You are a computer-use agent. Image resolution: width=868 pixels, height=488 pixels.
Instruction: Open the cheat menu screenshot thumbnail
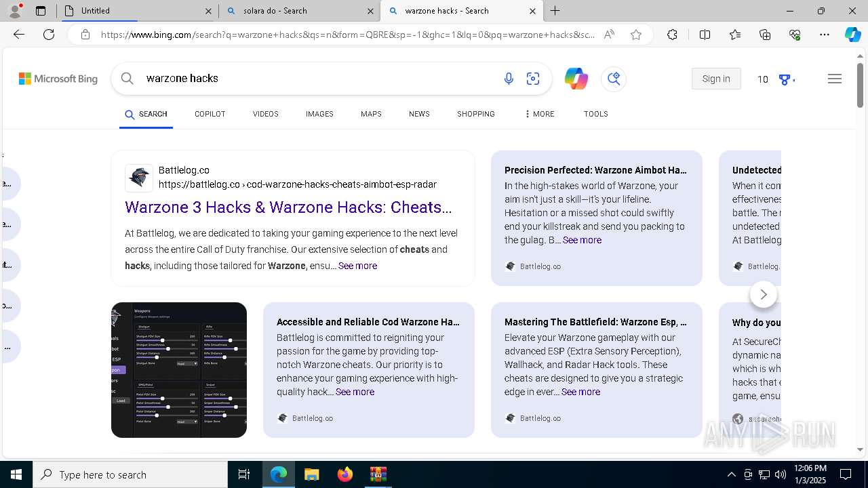179,370
